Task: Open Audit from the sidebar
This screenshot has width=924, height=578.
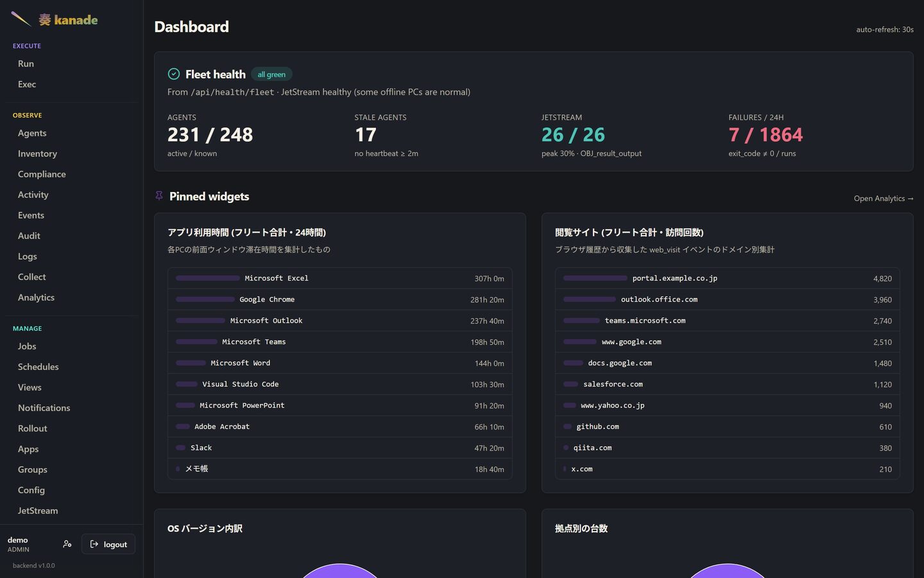Action: click(72, 236)
